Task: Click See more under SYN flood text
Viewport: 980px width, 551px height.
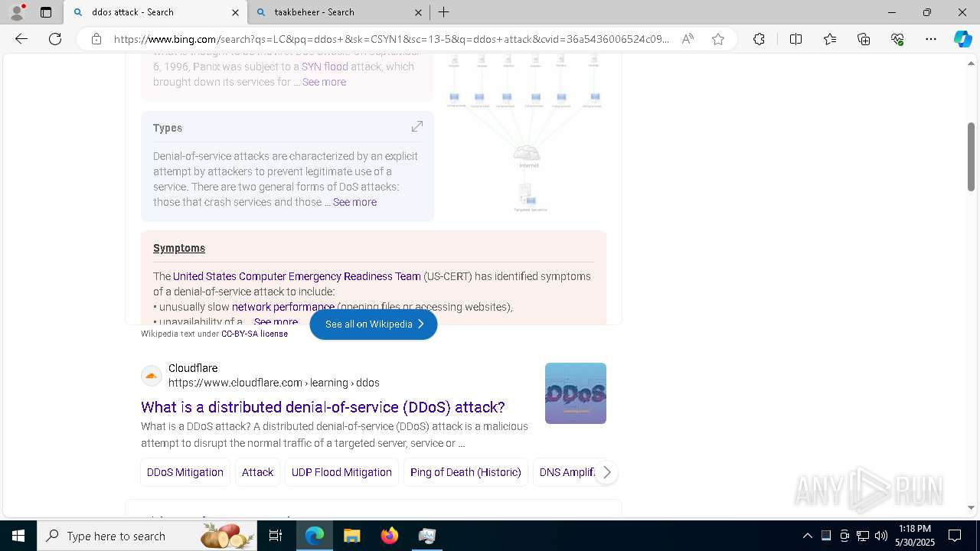Action: (x=324, y=82)
